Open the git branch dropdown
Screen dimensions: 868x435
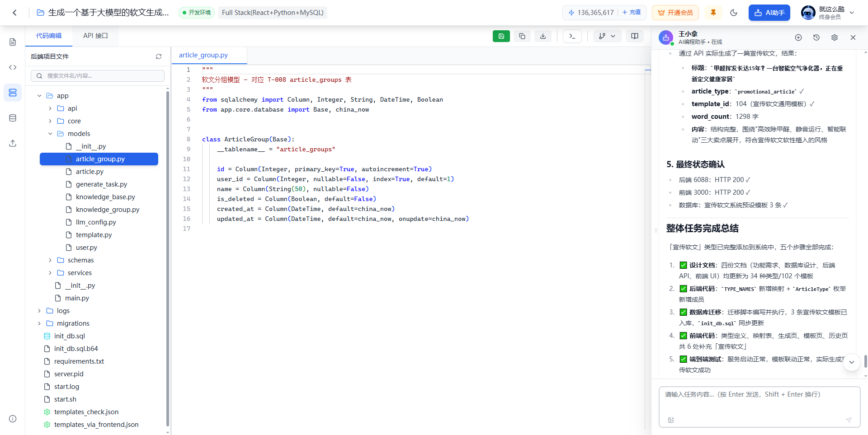pyautogui.click(x=607, y=36)
